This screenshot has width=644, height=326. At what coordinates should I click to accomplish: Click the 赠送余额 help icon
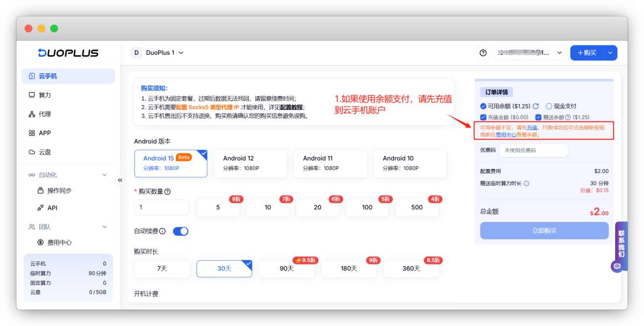(568, 117)
